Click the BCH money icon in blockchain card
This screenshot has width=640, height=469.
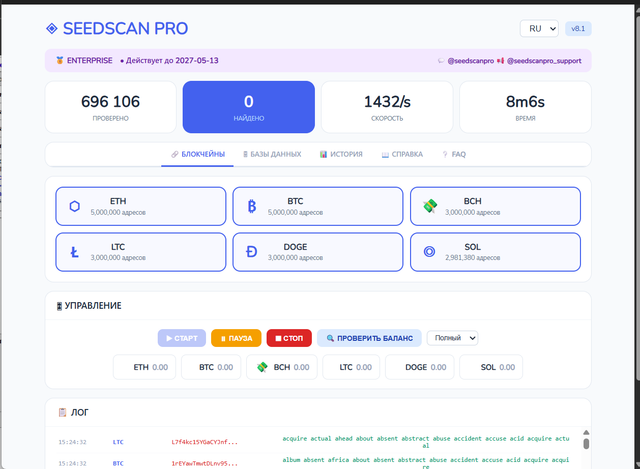pos(430,206)
